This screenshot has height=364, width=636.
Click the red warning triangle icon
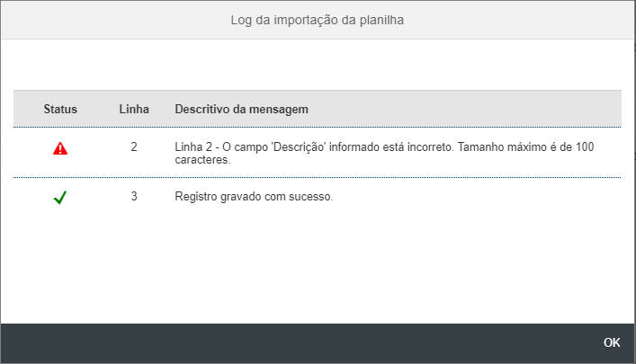pyautogui.click(x=60, y=149)
